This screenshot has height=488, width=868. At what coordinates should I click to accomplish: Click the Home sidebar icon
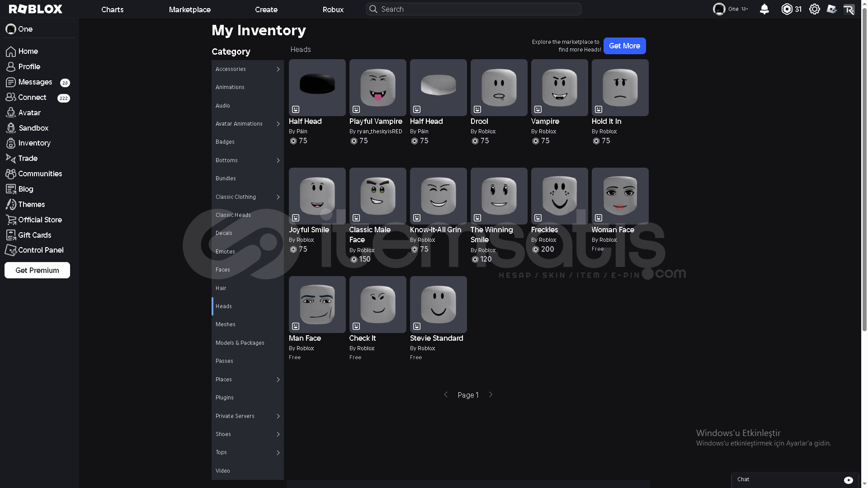tap(11, 52)
